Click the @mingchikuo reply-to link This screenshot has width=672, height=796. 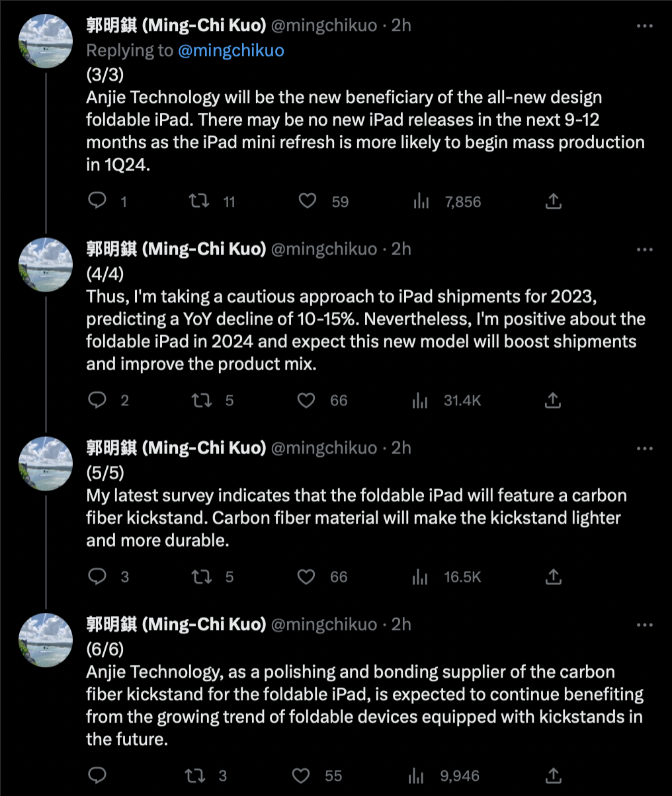[231, 50]
